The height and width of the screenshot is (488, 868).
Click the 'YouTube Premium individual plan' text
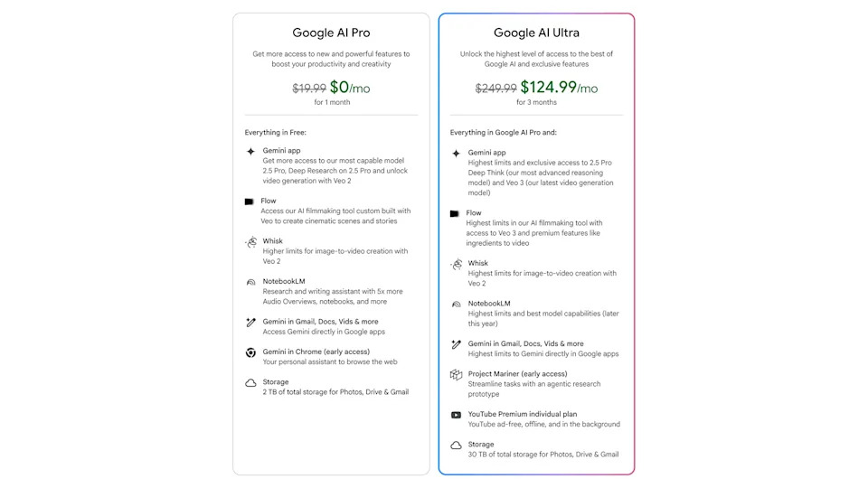click(524, 414)
